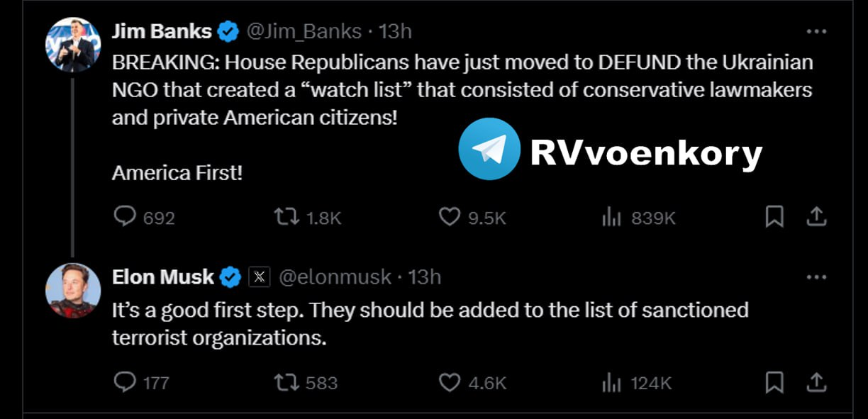Reply to Jim Banks' tweet

coord(125,216)
